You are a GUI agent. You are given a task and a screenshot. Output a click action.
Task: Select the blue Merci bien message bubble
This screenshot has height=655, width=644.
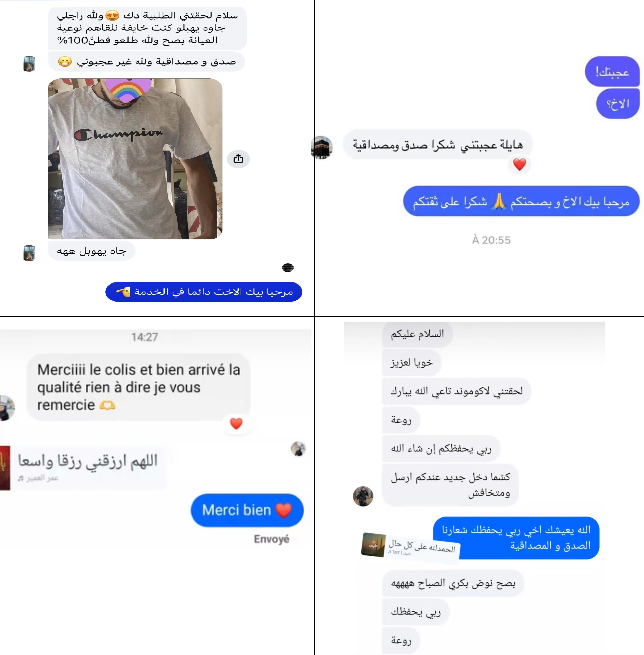[247, 510]
